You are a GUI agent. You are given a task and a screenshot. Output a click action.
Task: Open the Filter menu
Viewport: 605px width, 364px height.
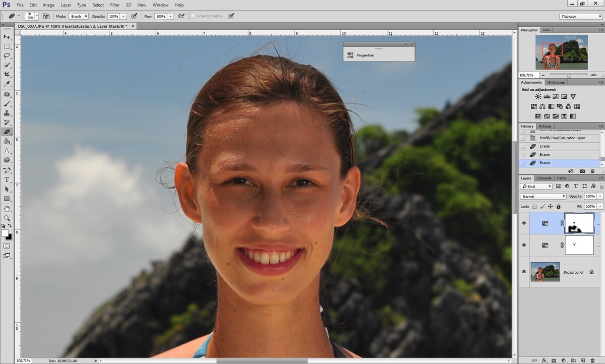[115, 5]
